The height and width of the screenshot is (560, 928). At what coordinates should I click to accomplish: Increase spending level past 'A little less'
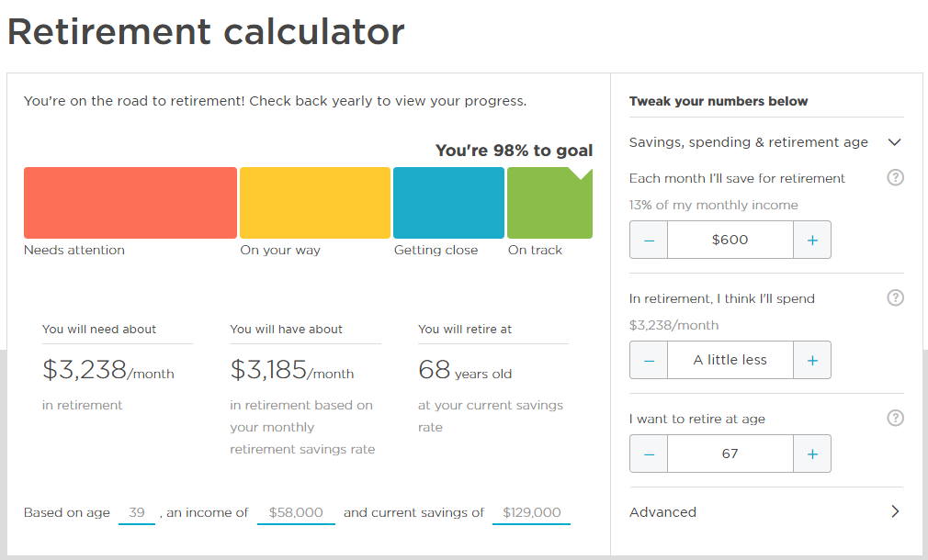click(811, 359)
